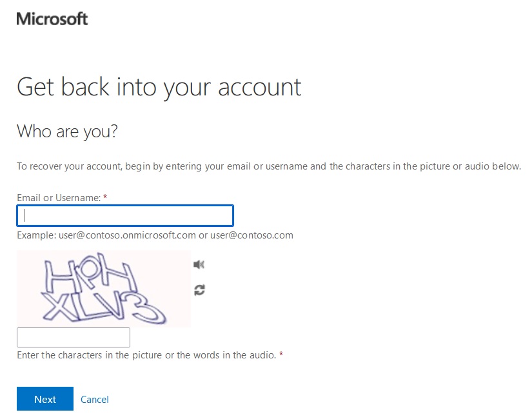This screenshot has height=419, width=532.
Task: Click the 'Get back into your account' heading
Action: click(159, 88)
